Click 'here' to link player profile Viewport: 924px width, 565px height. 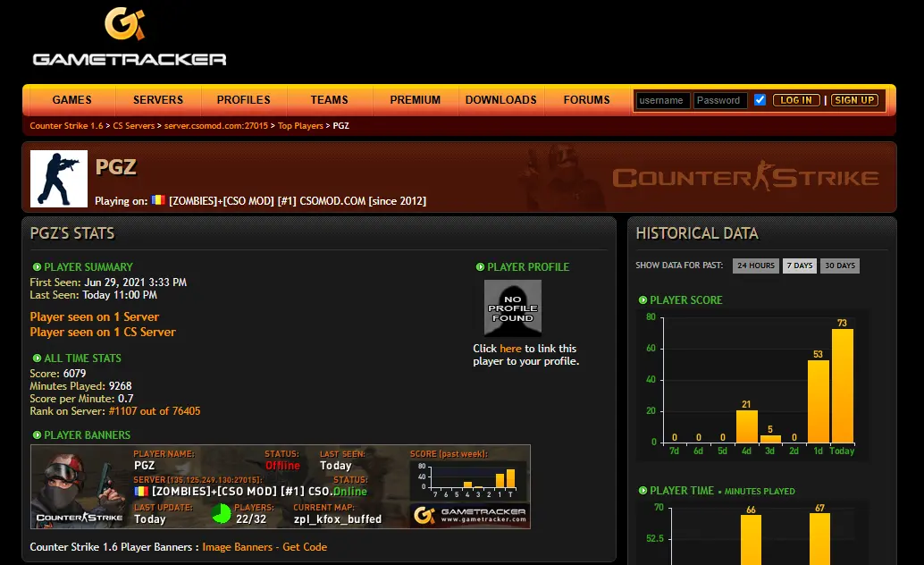pos(510,349)
